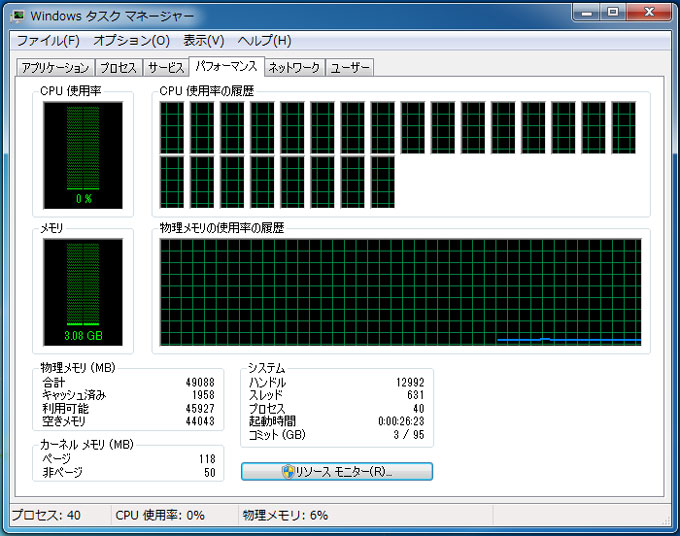This screenshot has width=680, height=536.
Task: Close the Task Manager window
Action: point(649,13)
